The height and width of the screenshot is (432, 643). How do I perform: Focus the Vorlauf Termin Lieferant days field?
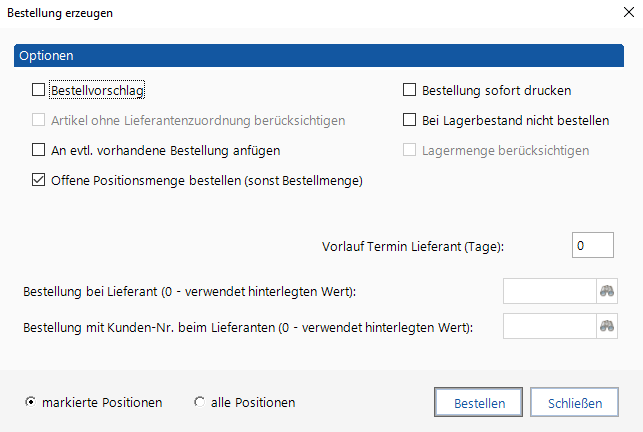click(593, 245)
